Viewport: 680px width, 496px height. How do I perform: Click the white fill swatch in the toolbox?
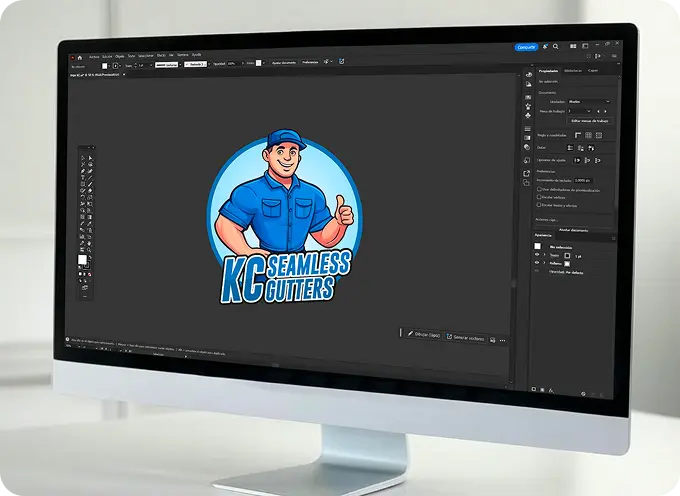pos(83,259)
